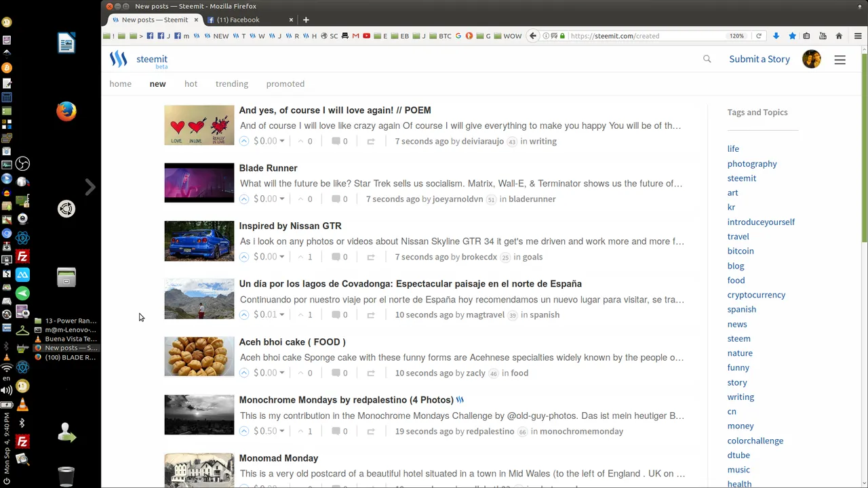Viewport: 868px width, 488px height.
Task: Select 'Buena Vista Te...' window in panel list
Action: tap(66, 339)
